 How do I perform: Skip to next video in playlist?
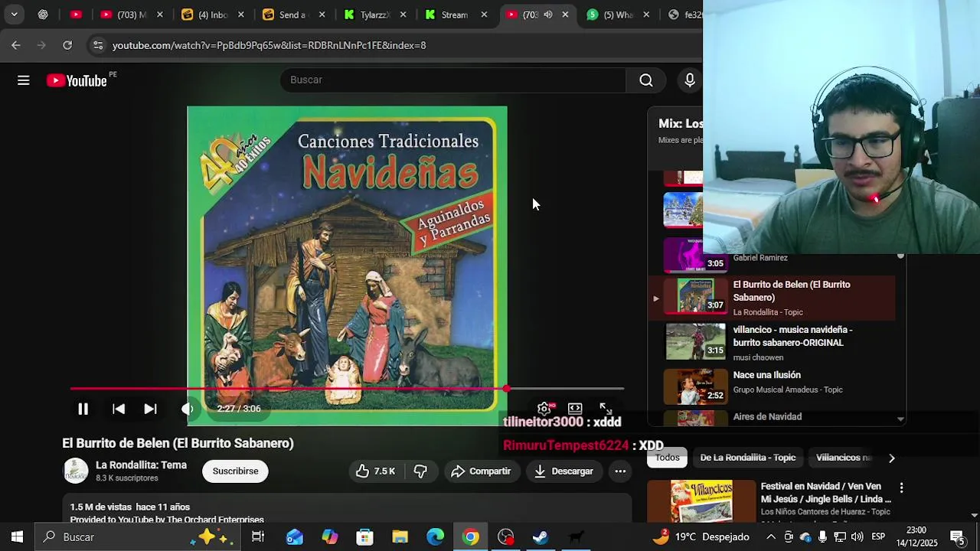[x=150, y=409]
